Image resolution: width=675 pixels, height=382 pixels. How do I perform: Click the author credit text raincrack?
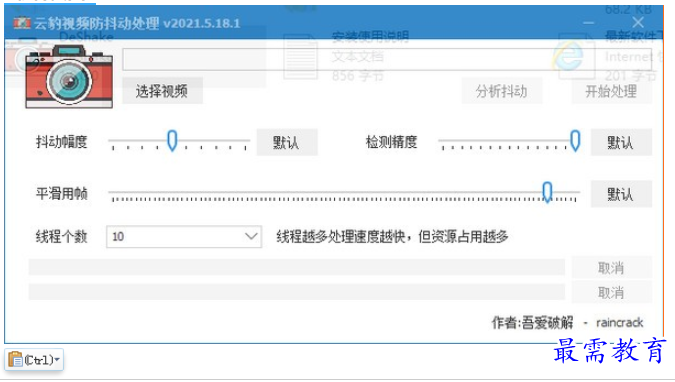[x=619, y=323]
